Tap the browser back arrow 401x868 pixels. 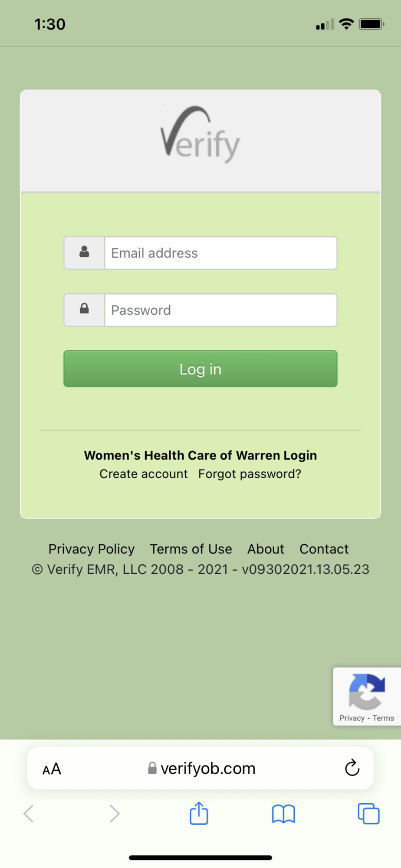(x=29, y=814)
